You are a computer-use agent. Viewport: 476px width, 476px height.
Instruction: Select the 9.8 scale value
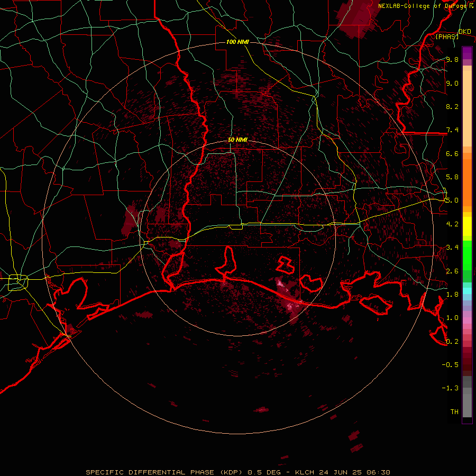(452, 60)
